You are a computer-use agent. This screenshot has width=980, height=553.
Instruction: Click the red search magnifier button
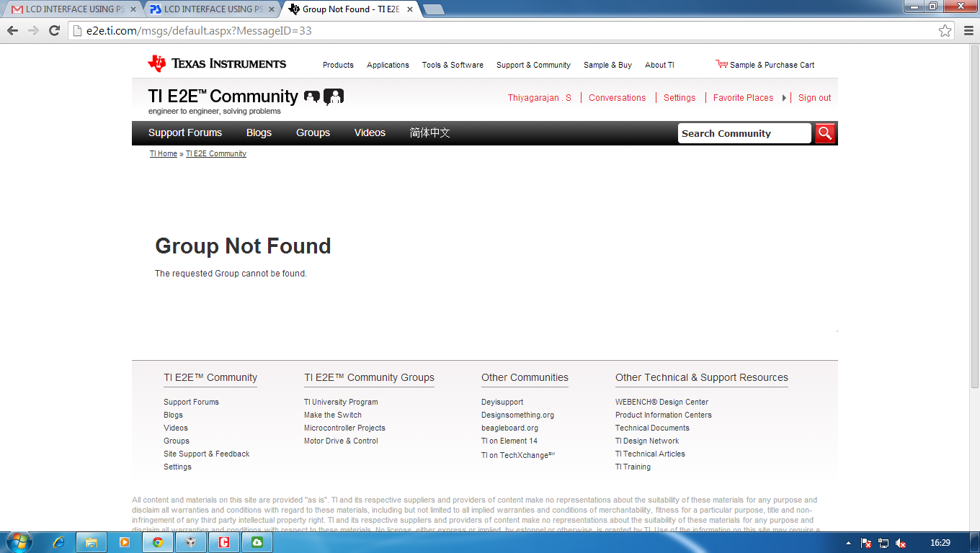click(825, 133)
